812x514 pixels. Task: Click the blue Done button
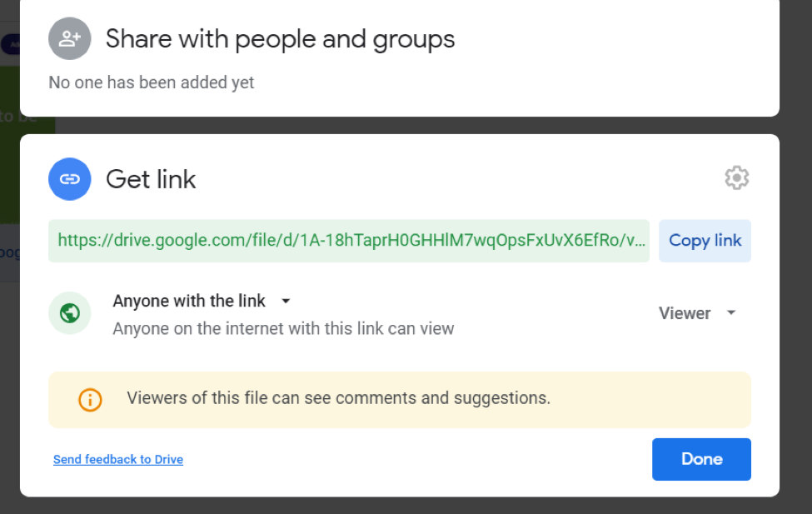[701, 459]
